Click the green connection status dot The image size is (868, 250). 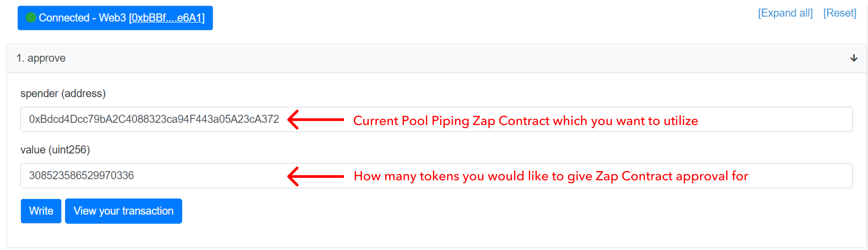[x=31, y=17]
